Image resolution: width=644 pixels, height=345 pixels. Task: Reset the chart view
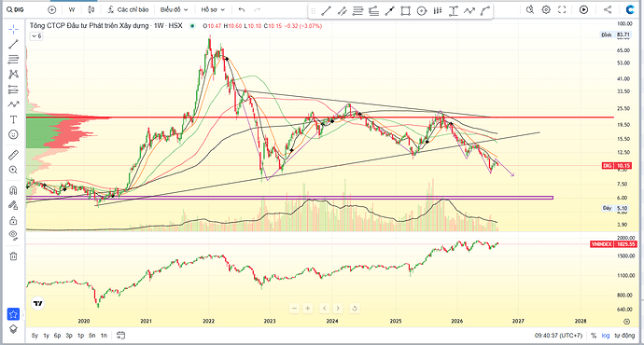click(x=355, y=308)
